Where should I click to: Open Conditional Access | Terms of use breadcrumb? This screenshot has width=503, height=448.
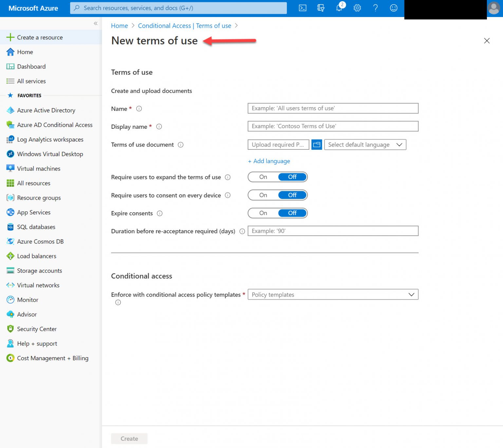185,26
